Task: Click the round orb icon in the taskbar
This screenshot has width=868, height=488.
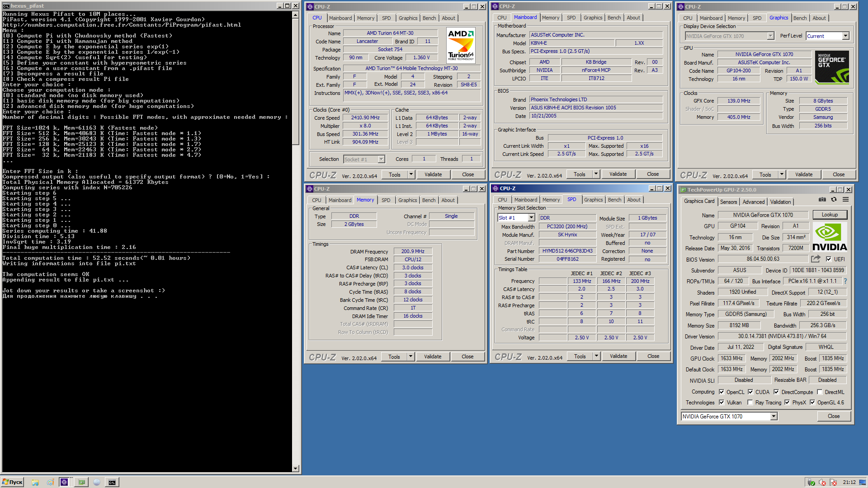Action: pyautogui.click(x=96, y=482)
